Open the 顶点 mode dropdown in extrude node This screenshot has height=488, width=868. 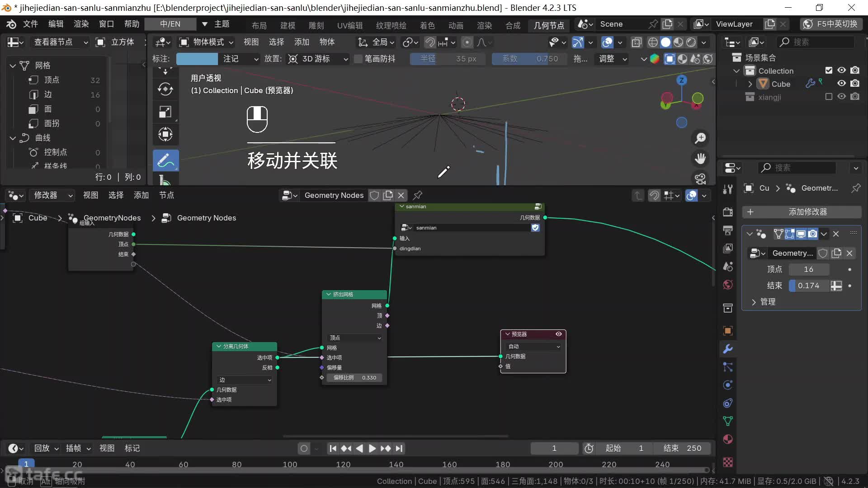355,338
